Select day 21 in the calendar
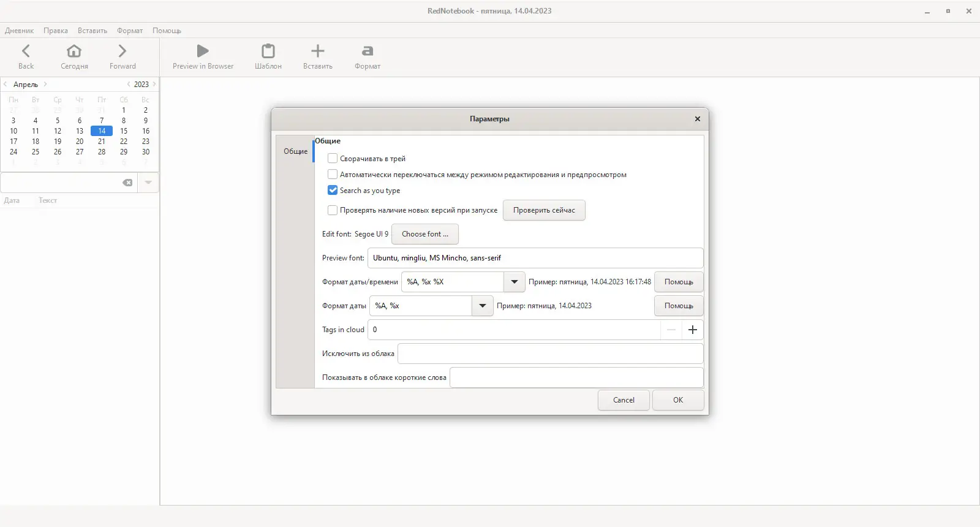Viewport: 980px width, 527px height. click(102, 142)
